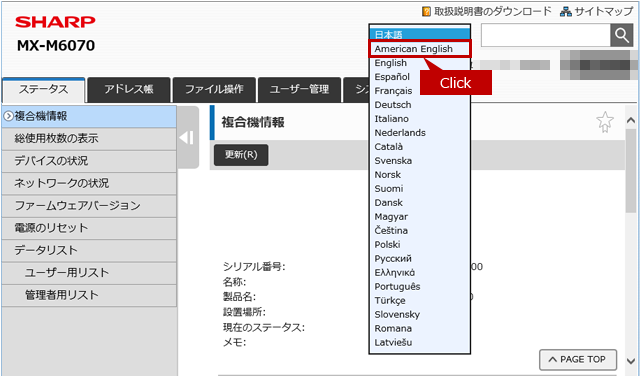Open 取扱説明書のダウンロード link

coord(493,11)
